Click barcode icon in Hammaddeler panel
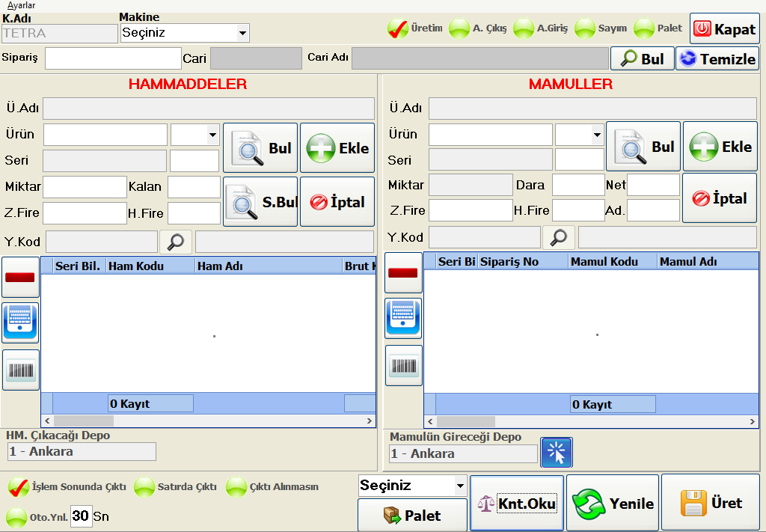 tap(20, 370)
